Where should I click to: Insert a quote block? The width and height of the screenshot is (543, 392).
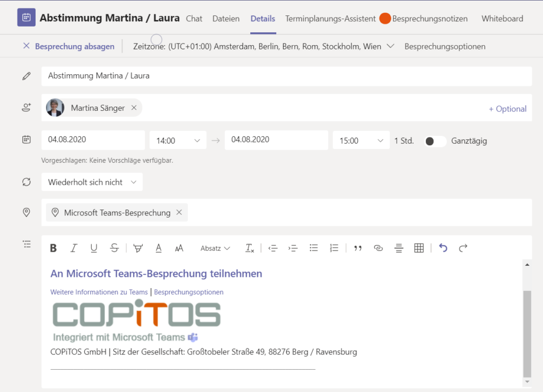click(x=358, y=248)
